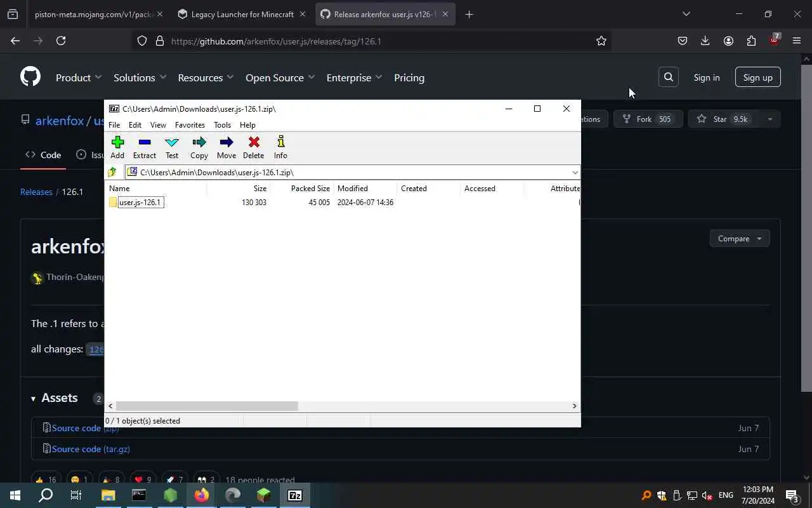Screen dimensions: 812x508
Task: Open the Tools menu in 7-Zip
Action: 222,125
